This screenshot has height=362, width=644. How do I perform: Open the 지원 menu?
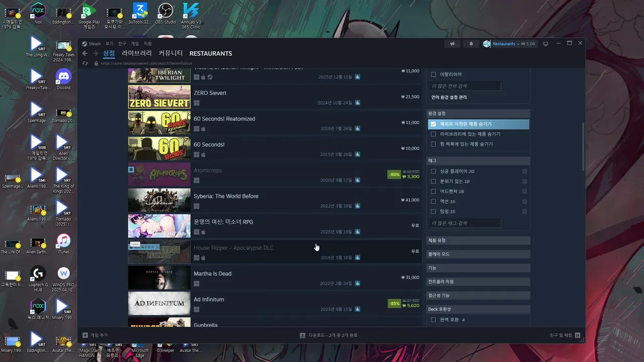point(147,44)
